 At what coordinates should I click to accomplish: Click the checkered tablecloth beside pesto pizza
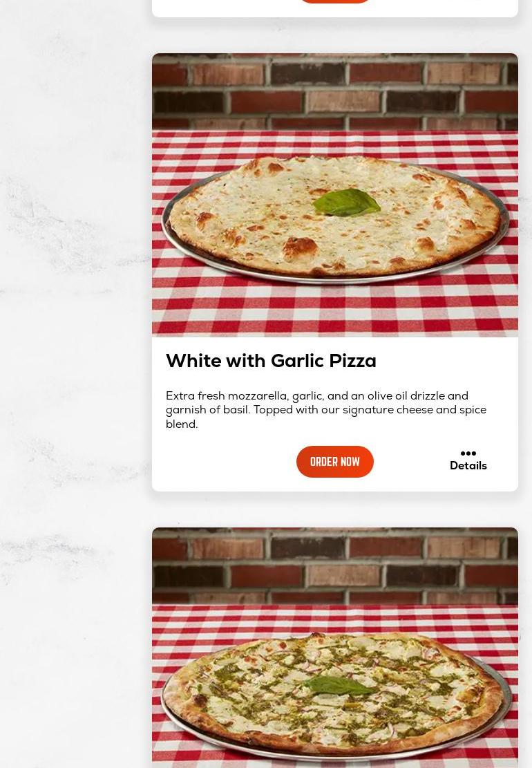(335, 619)
